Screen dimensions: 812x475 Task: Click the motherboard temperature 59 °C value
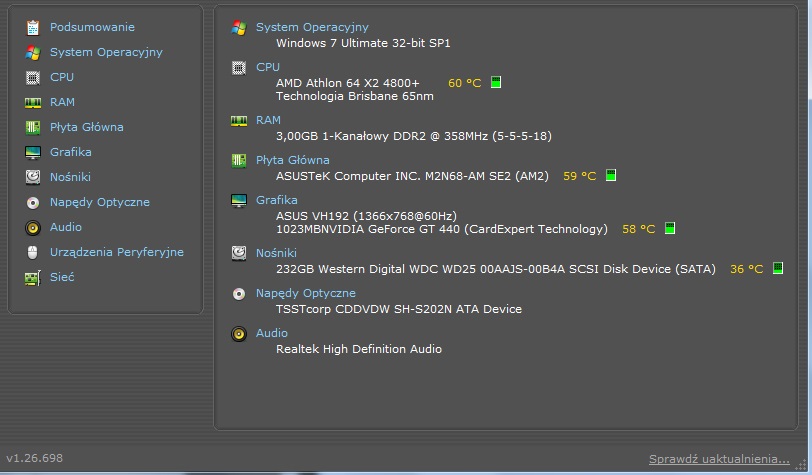[579, 176]
